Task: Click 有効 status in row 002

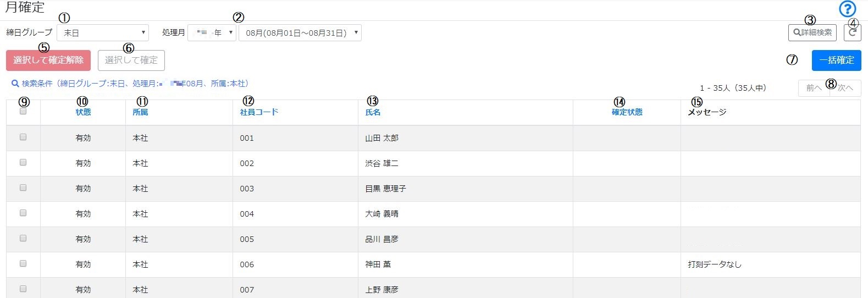Action: pyautogui.click(x=83, y=163)
